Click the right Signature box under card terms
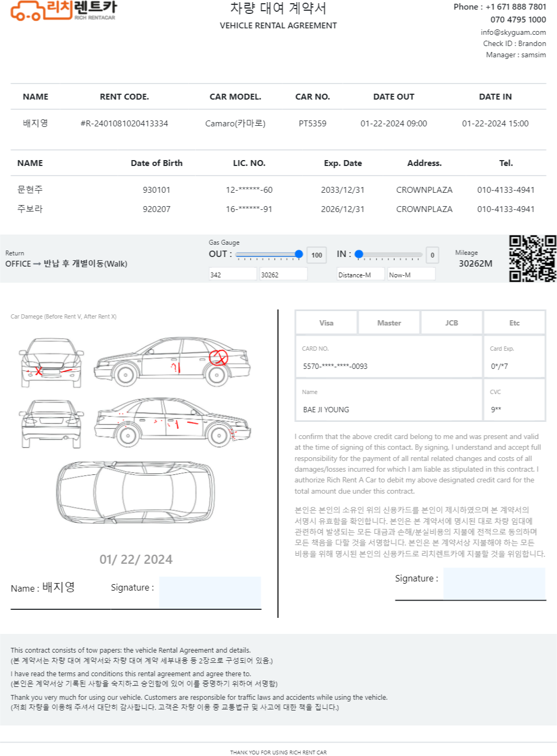This screenshot has width=557, height=756. pos(494,584)
